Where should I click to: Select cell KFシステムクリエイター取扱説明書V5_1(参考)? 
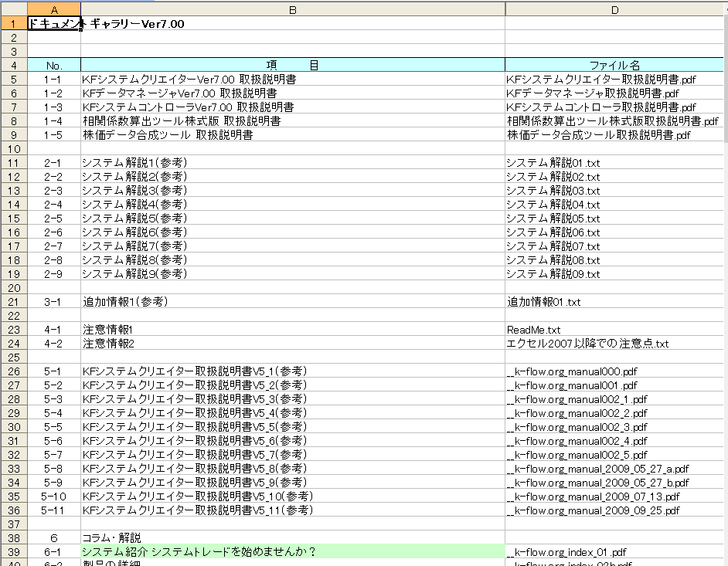pos(292,371)
